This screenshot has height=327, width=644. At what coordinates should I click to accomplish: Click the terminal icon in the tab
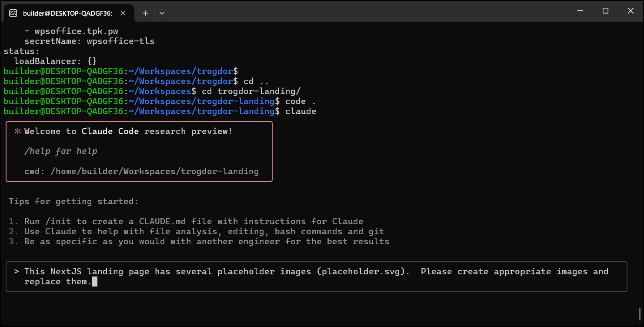tap(13, 13)
